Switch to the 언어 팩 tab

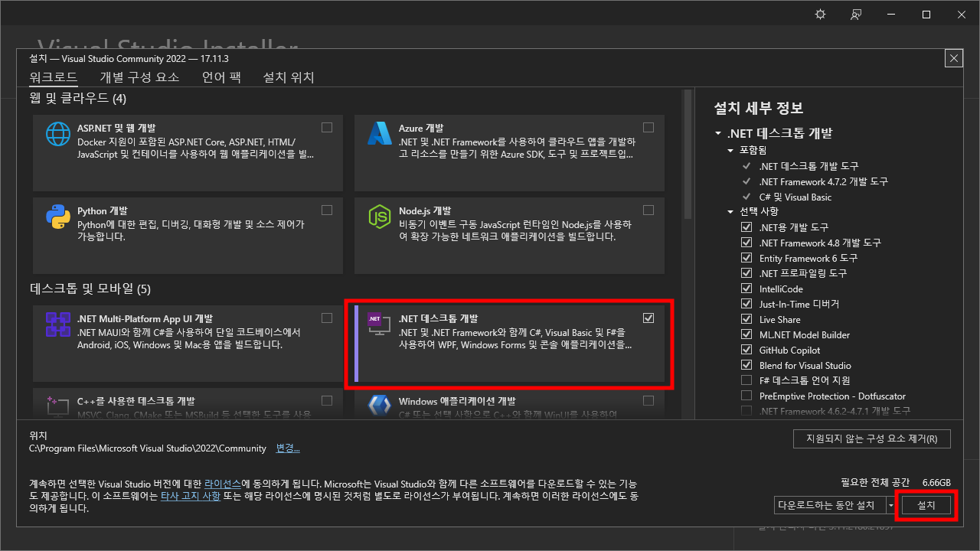tap(221, 77)
